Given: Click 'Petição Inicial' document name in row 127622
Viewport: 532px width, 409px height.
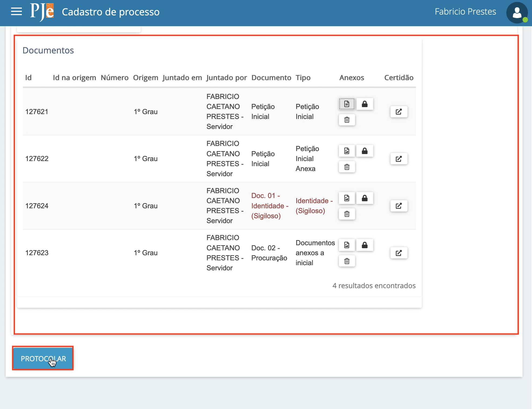Looking at the screenshot, I should (x=263, y=159).
